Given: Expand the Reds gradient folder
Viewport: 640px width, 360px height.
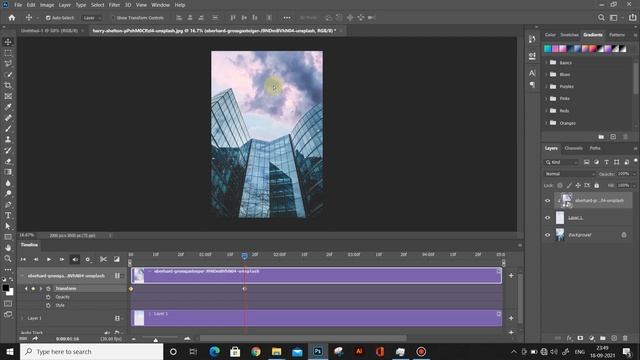Looking at the screenshot, I should 546,111.
